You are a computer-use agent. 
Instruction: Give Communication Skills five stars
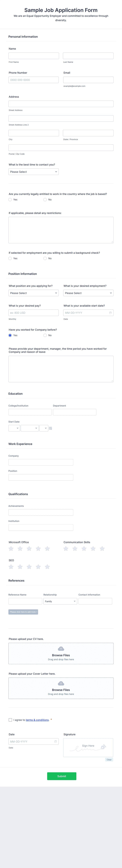pos(102,549)
